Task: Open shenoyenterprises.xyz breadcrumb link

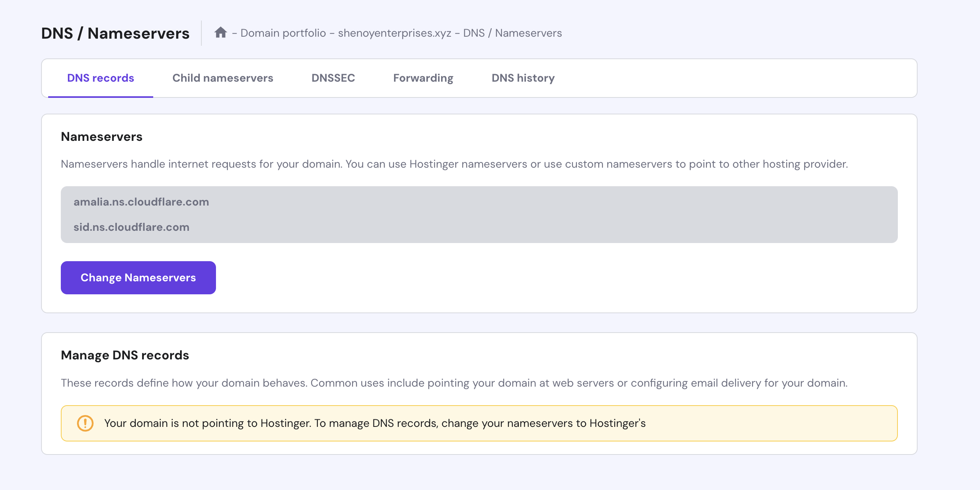Action: [x=394, y=33]
